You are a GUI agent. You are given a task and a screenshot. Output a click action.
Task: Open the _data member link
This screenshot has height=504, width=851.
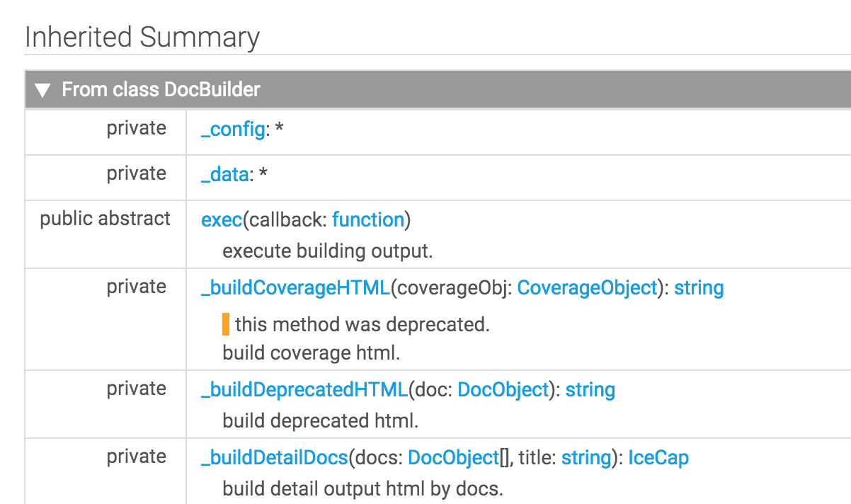(x=224, y=175)
